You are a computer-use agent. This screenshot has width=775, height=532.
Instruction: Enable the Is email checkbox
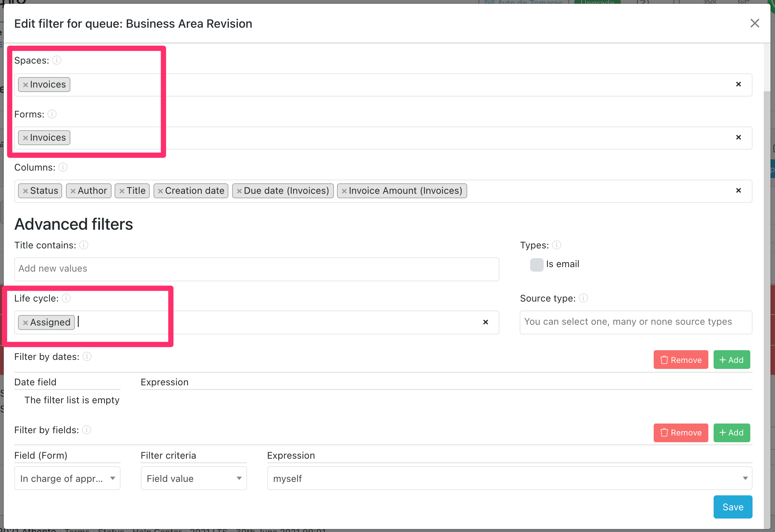536,265
